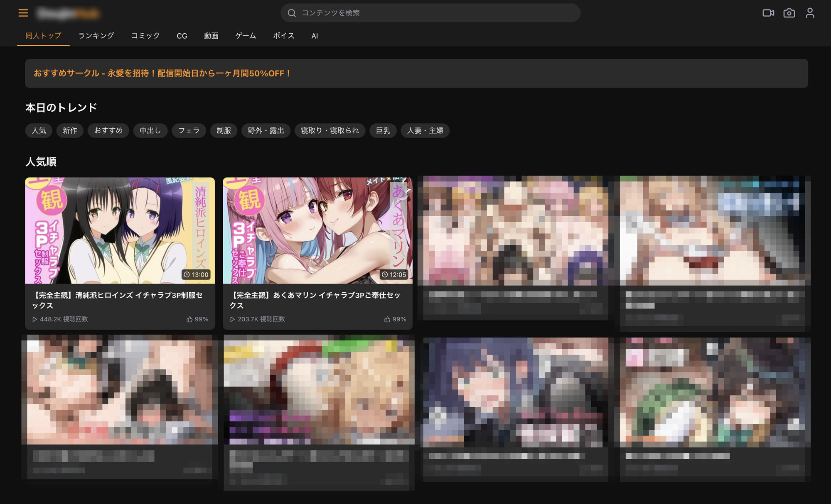831x504 pixels.
Task: Open the AI section tab
Action: point(315,36)
